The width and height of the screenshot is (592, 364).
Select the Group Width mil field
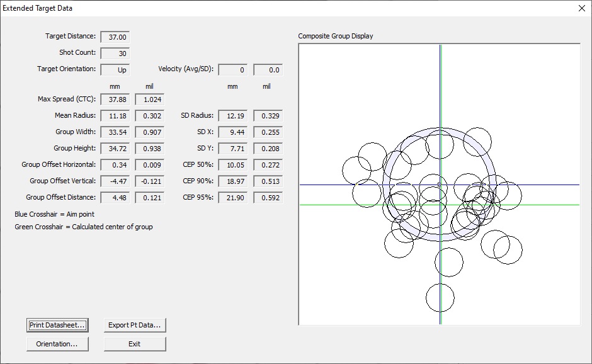point(150,132)
